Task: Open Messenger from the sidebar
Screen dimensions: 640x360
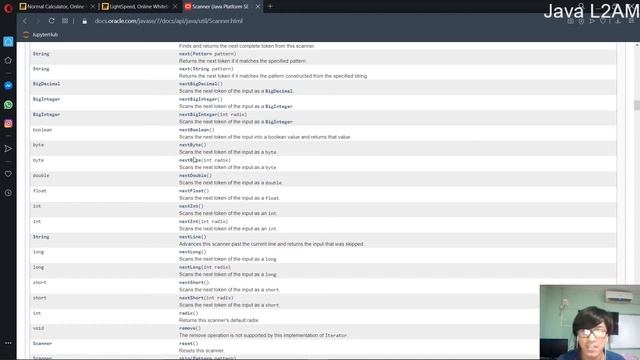Action: [x=8, y=86]
